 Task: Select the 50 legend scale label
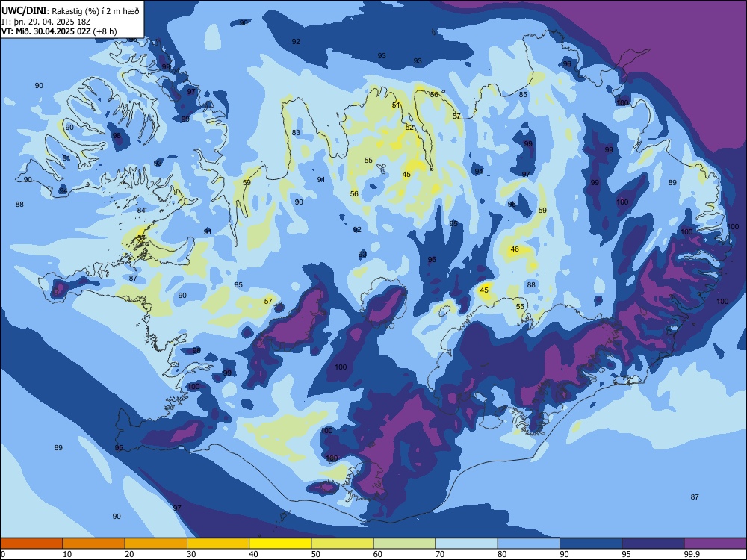tap(316, 554)
